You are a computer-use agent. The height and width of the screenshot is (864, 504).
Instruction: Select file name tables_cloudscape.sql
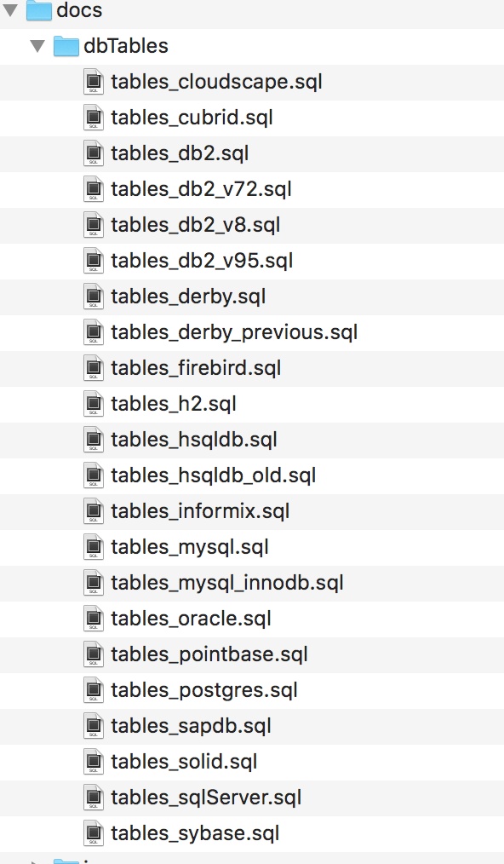(216, 82)
